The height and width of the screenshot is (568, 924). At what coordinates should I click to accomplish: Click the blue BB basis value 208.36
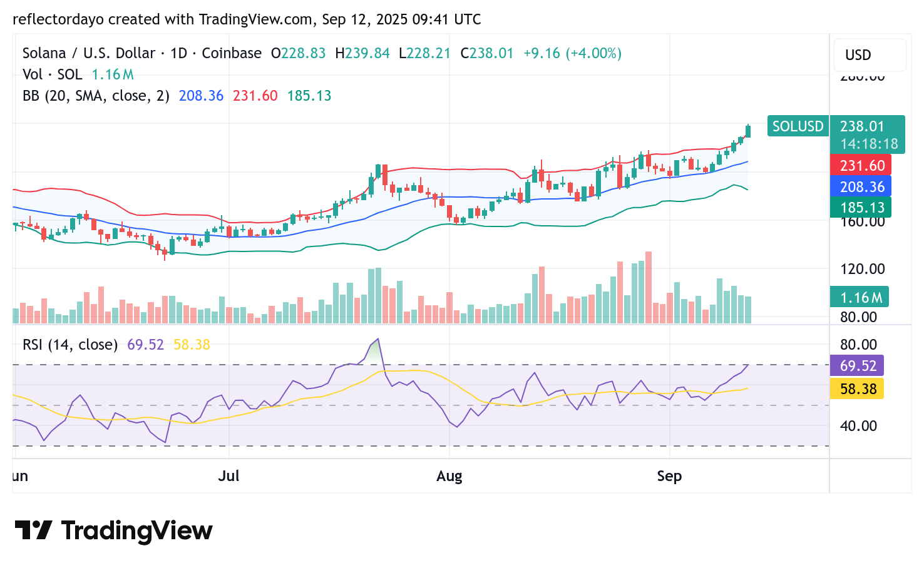point(201,96)
